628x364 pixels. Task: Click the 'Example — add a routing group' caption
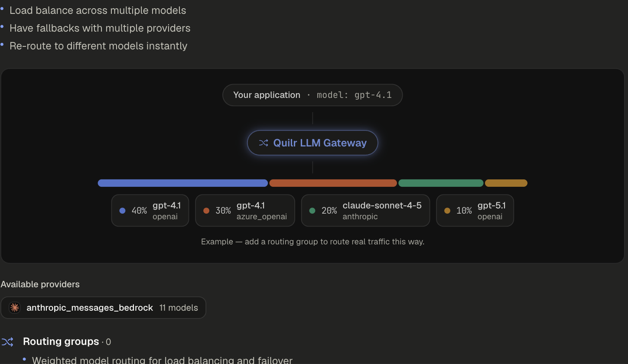(312, 241)
